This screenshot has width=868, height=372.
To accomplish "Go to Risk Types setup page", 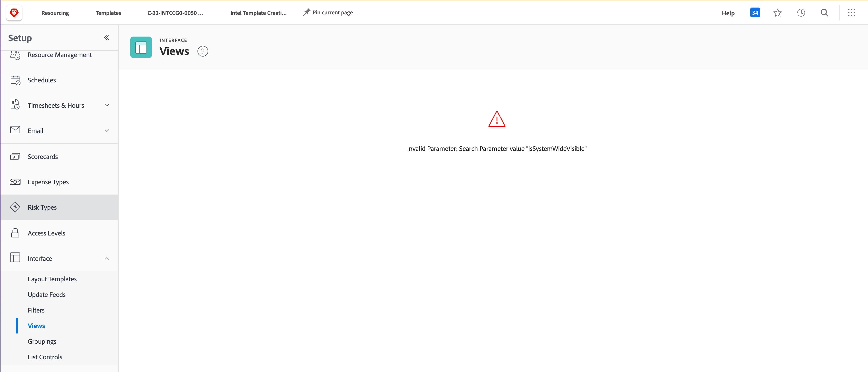I will coord(42,207).
